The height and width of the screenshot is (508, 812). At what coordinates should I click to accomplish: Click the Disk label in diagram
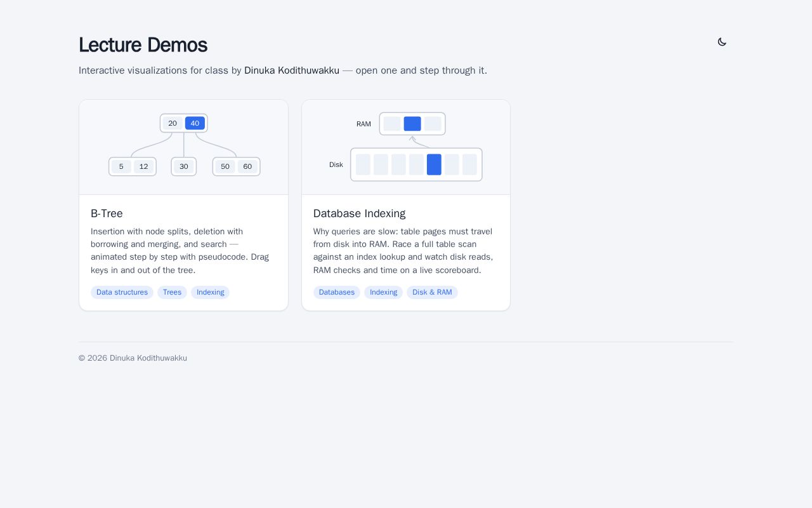tap(336, 164)
